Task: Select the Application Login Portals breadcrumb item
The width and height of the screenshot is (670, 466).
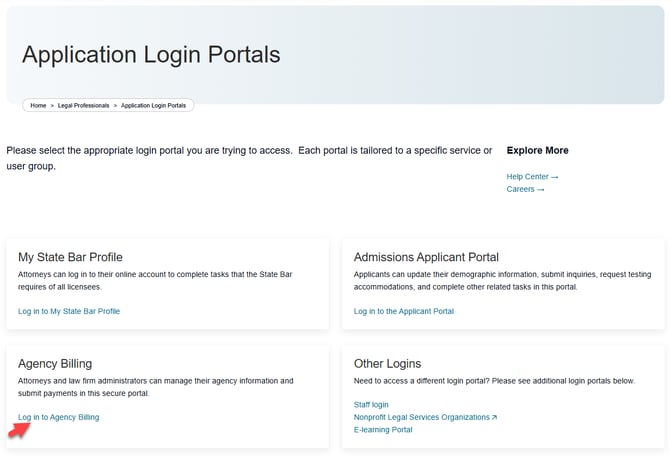Action: (155, 105)
